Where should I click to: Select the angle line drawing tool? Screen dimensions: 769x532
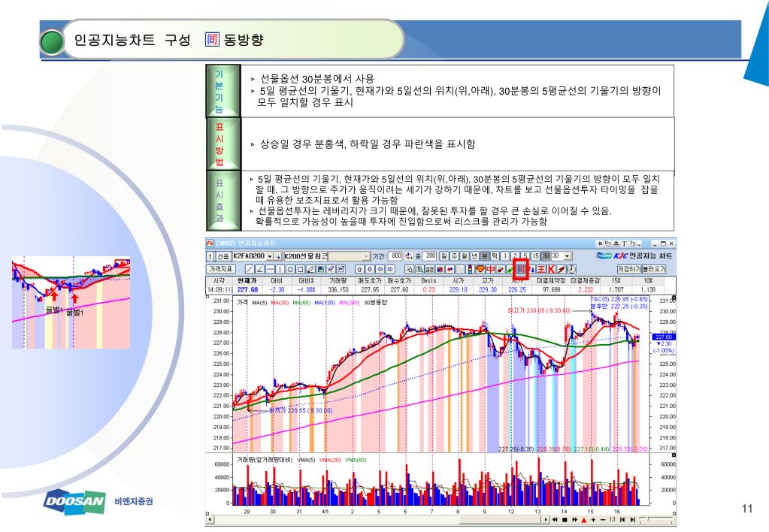pyautogui.click(x=260, y=269)
